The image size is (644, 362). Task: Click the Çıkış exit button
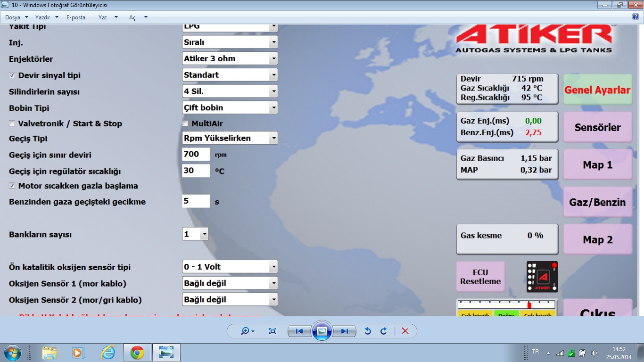click(x=597, y=307)
